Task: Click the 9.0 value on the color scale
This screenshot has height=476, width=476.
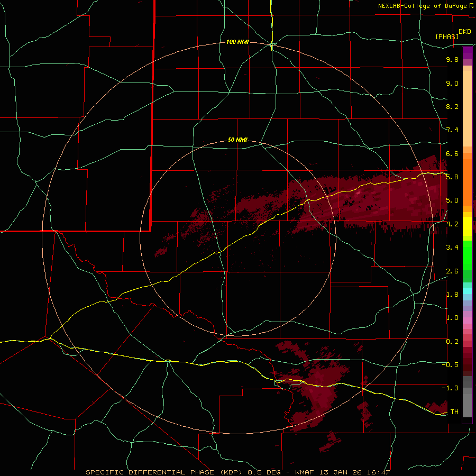Action: [x=452, y=83]
